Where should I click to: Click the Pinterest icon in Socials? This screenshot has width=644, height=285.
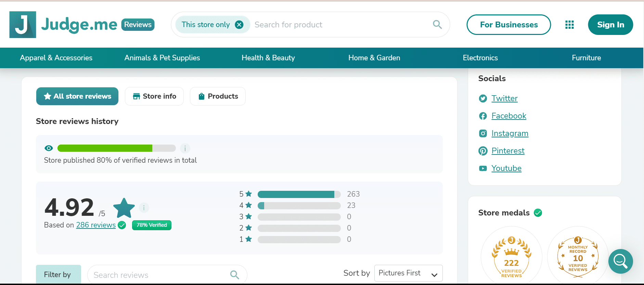click(483, 151)
